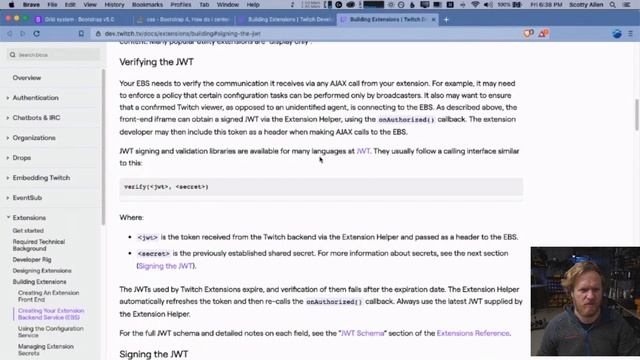Click the Verifying the JWT heading

pos(156,62)
